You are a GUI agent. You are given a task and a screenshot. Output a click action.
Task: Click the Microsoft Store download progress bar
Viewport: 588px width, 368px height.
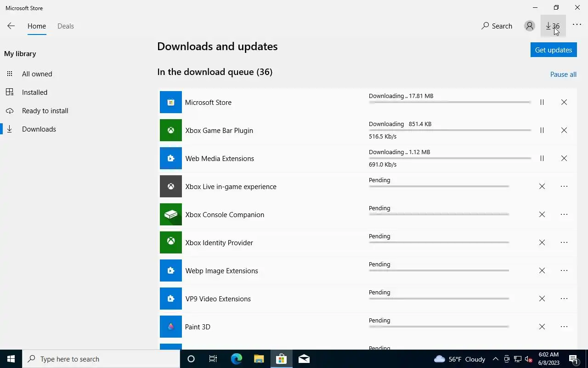[450, 102]
